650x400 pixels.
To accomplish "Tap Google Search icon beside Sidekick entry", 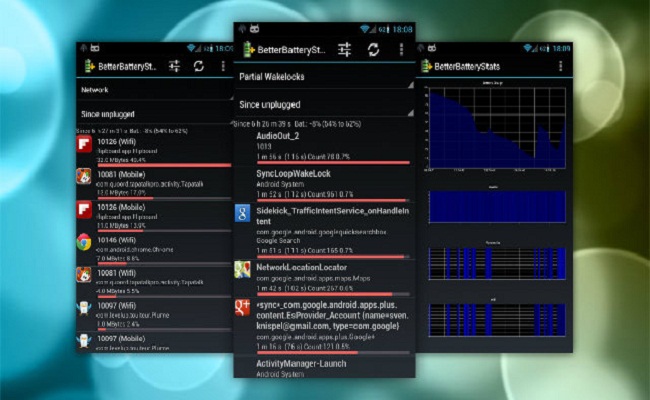I will click(x=243, y=213).
